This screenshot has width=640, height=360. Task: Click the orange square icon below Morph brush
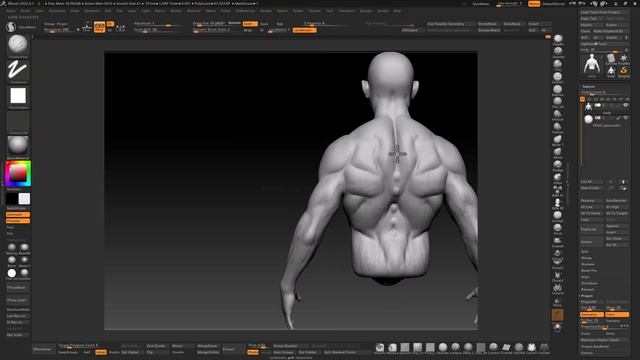558,314
